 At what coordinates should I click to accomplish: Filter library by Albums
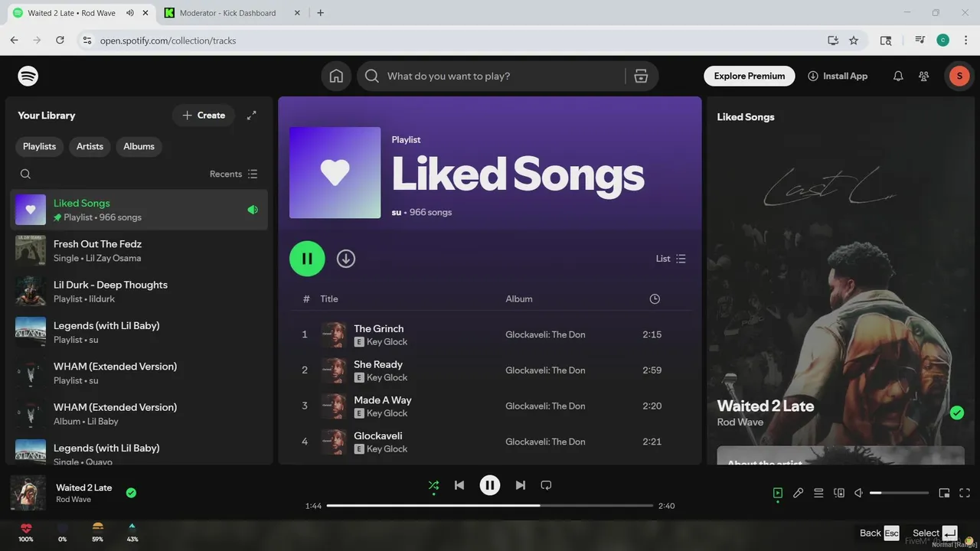[139, 146]
